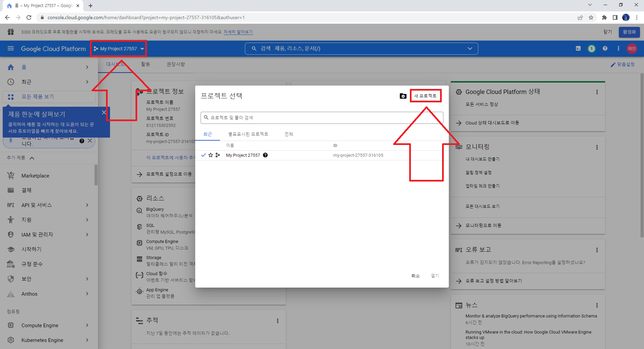The height and width of the screenshot is (349, 644).
Task: Click Open (열기) in project dialog
Action: [435, 276]
